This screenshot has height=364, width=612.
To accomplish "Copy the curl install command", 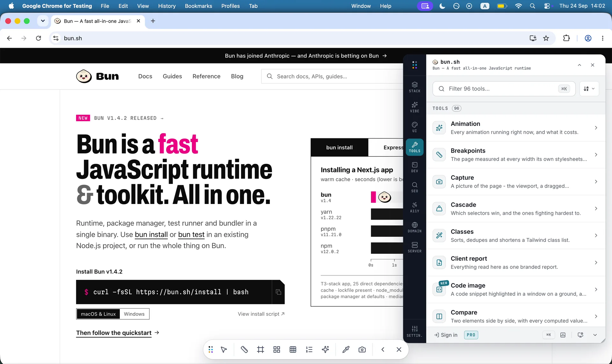I will point(278,292).
